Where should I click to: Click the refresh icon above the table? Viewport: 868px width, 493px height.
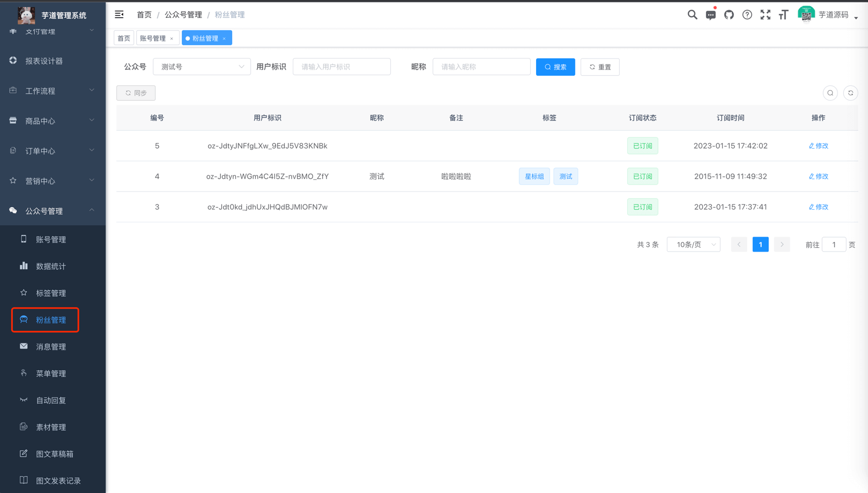[850, 93]
